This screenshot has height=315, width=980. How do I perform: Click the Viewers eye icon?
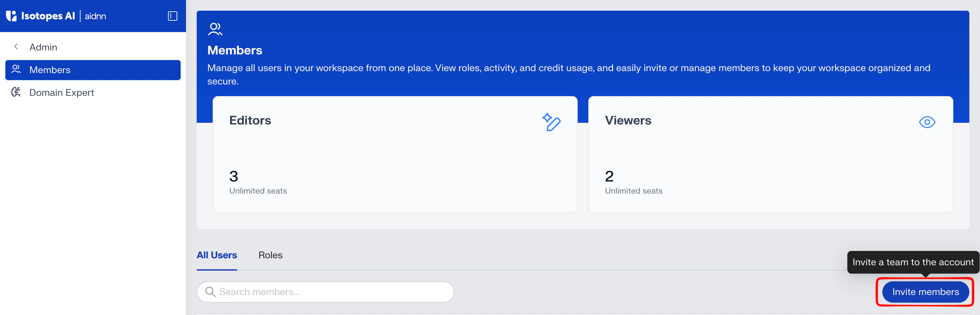tap(927, 122)
